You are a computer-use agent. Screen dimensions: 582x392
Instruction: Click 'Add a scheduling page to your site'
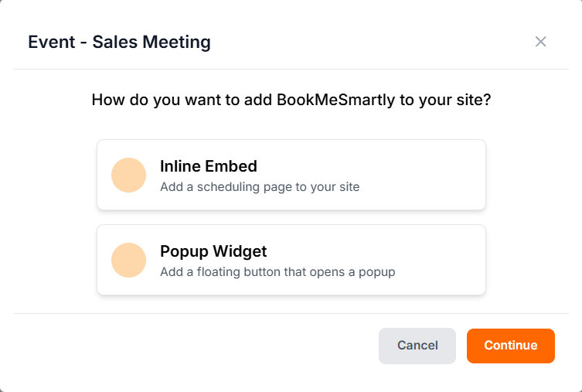coord(260,186)
